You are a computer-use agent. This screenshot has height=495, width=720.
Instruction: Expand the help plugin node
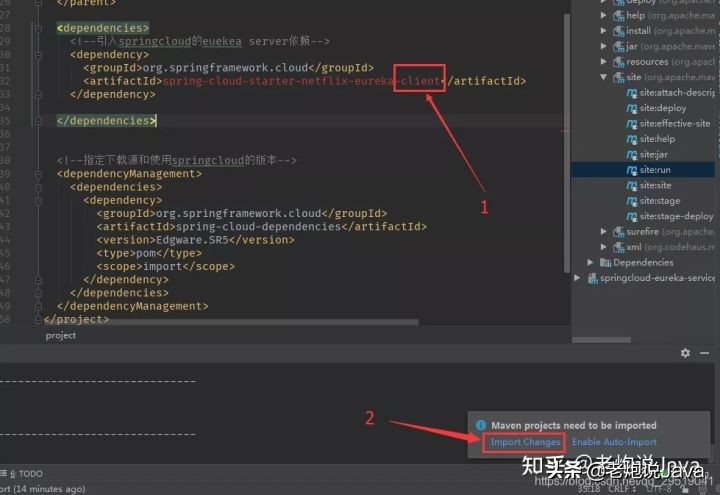coord(603,15)
